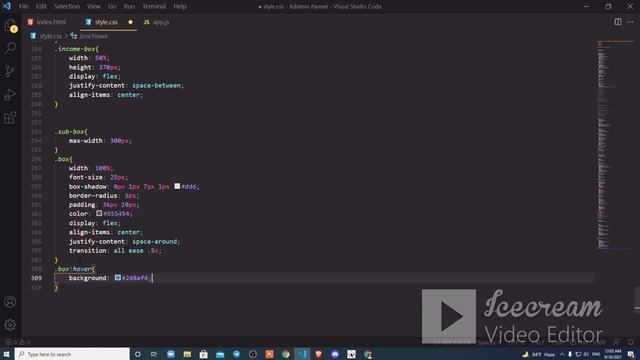640x360 pixels.
Task: Open the Run and Debug view
Action: (10, 95)
